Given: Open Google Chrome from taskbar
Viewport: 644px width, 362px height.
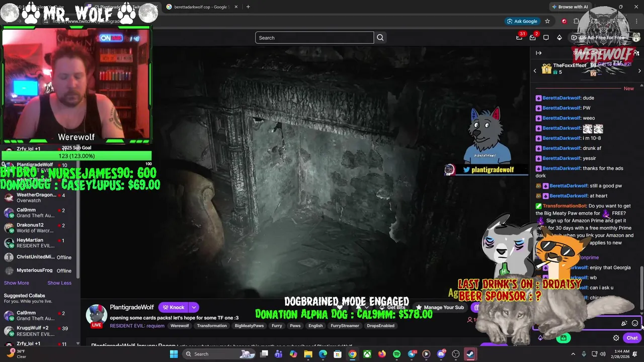Looking at the screenshot, I should point(352,354).
